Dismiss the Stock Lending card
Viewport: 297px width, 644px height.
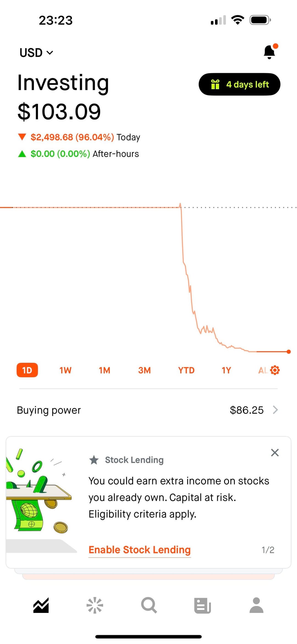pyautogui.click(x=275, y=453)
